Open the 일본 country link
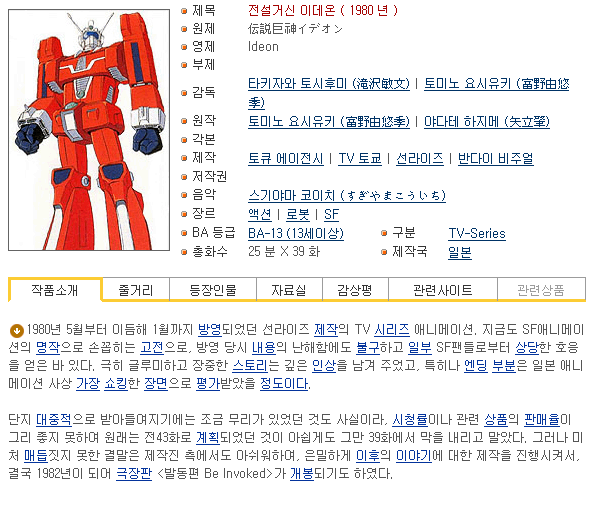Screen dimensions: 608x514 point(460,252)
